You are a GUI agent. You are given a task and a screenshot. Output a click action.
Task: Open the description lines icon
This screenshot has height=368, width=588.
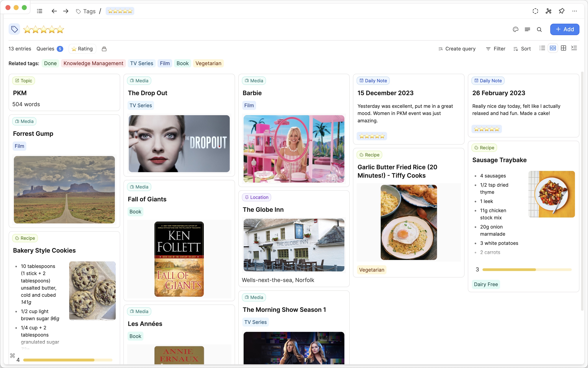pyautogui.click(x=527, y=29)
